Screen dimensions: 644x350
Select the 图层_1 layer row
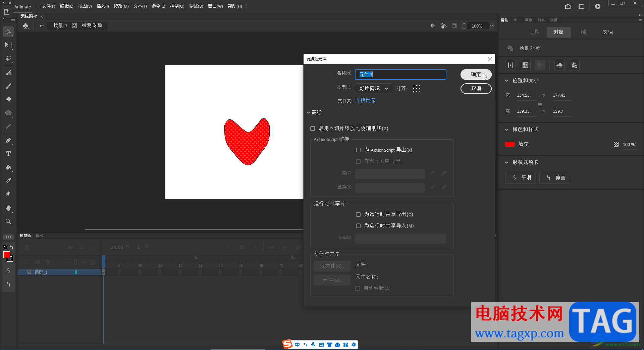[60, 272]
